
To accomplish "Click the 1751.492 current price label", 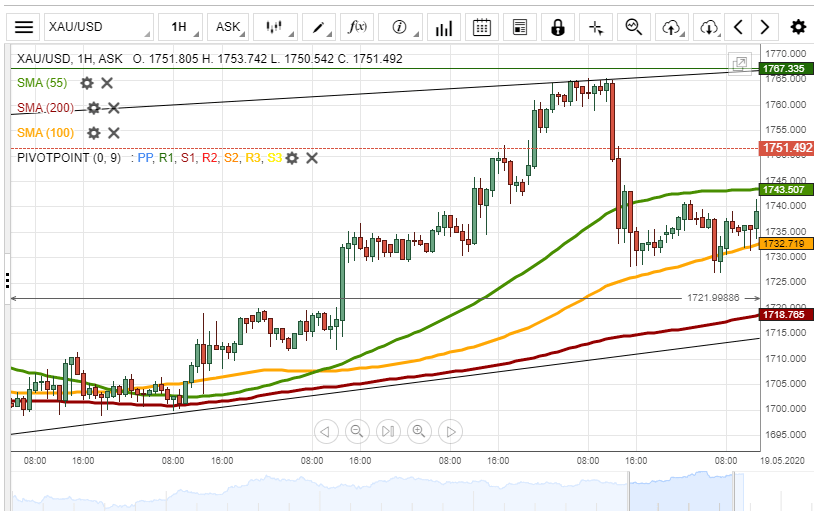I will (x=786, y=148).
